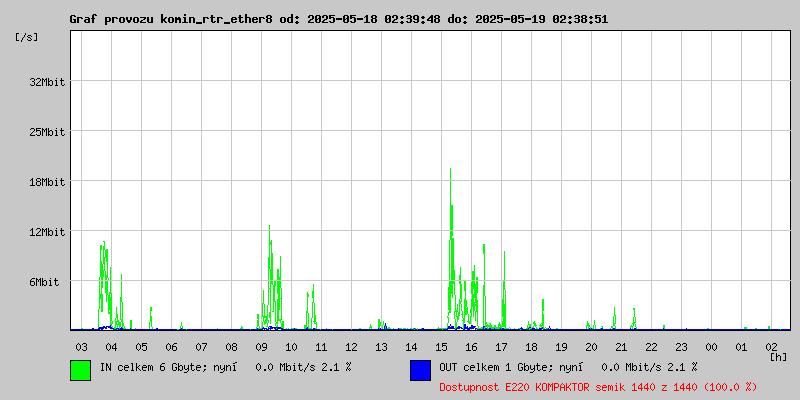
Task: Click hour label '13' on x-axis
Action: [x=381, y=347]
